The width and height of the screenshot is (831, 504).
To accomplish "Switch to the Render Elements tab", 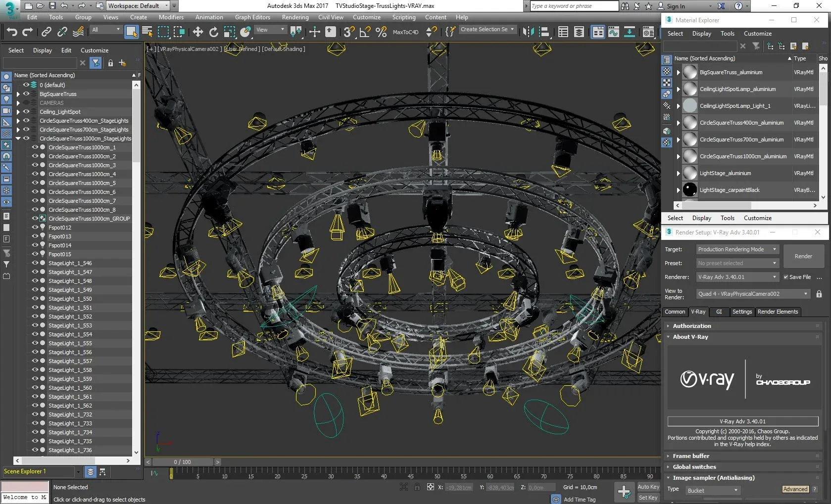I will 778,312.
